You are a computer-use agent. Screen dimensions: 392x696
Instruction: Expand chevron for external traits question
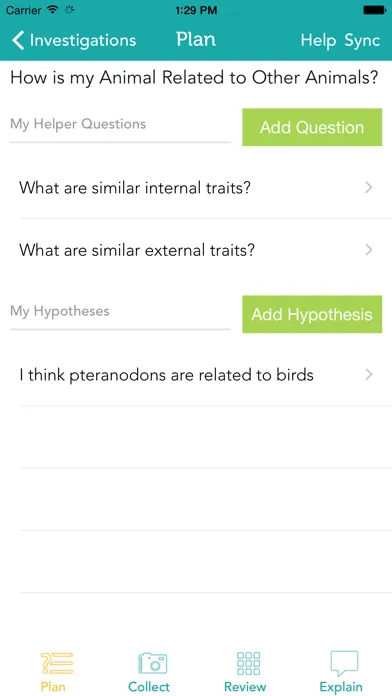coord(368,250)
